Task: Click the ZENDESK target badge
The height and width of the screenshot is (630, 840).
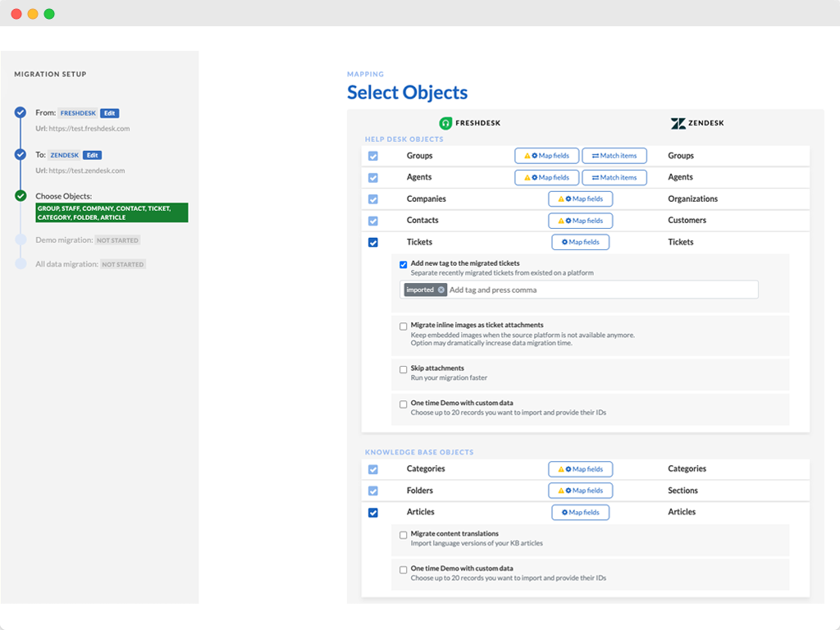Action: (64, 155)
